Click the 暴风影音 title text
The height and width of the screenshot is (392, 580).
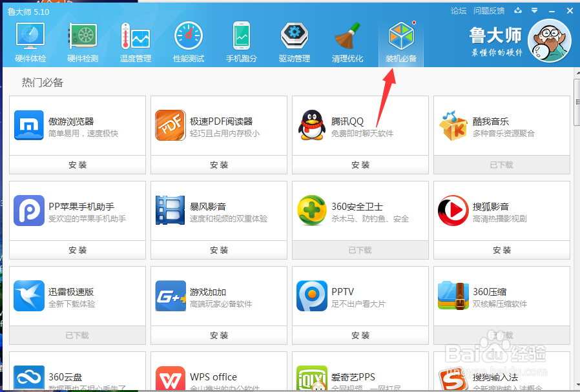pos(208,207)
